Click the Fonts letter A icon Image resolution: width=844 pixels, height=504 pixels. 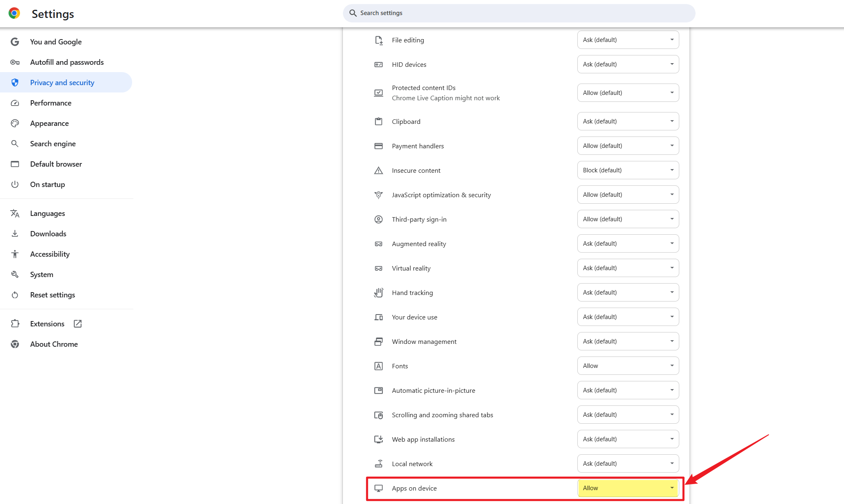pos(378,366)
